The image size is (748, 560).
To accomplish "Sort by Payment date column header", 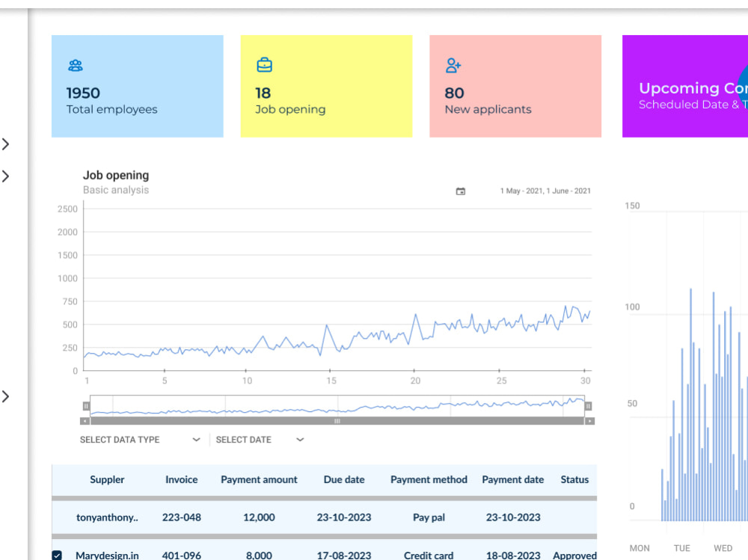I will 513,479.
